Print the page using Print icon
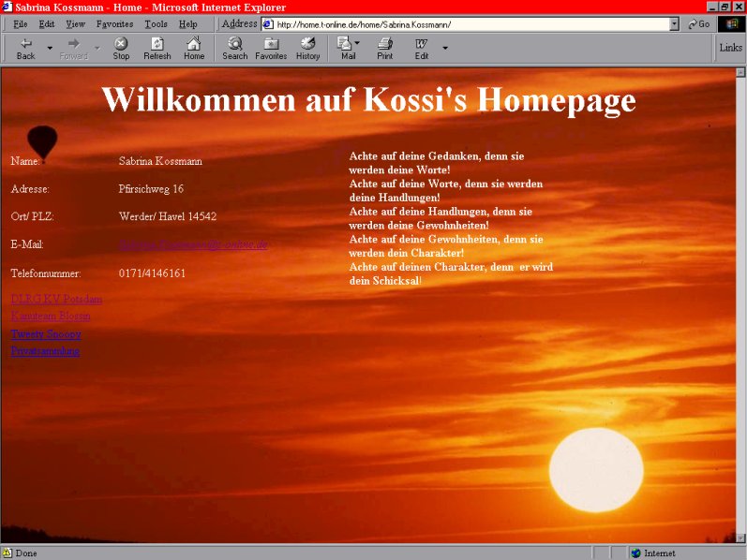The height and width of the screenshot is (560, 747). click(384, 48)
